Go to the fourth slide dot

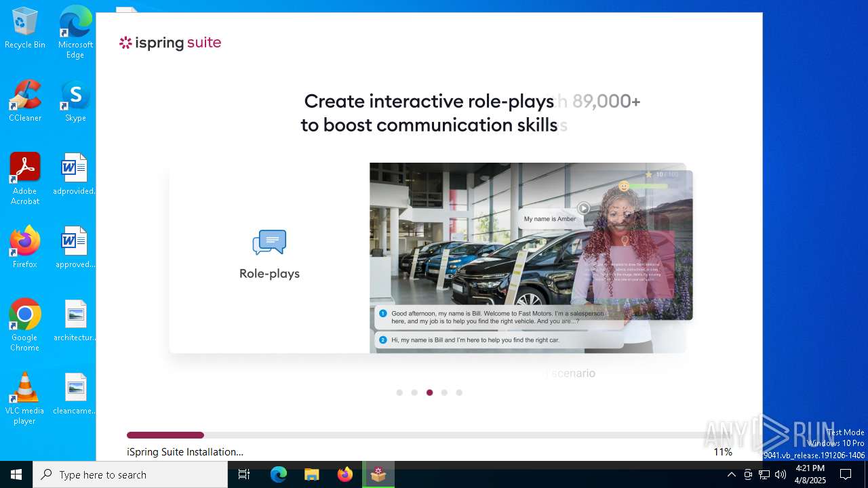(444, 392)
